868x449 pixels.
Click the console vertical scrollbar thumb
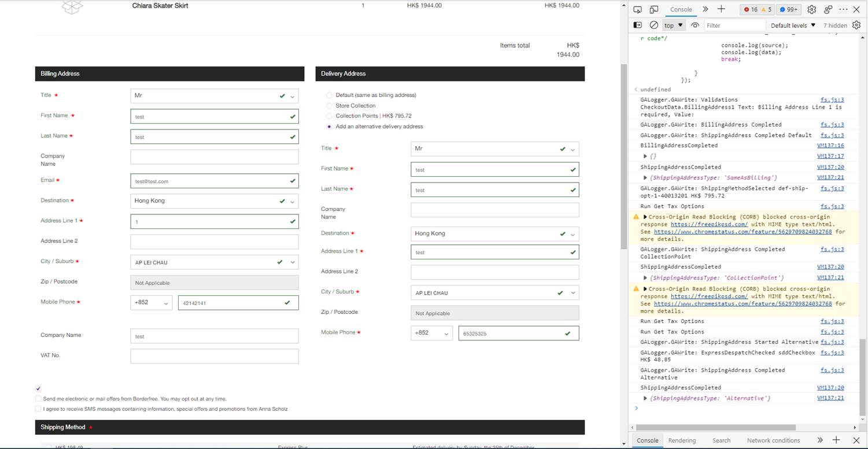[863, 377]
